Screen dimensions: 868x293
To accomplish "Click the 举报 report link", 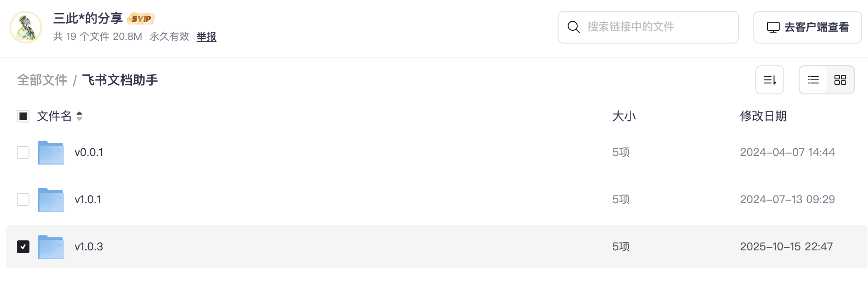I will pyautogui.click(x=206, y=37).
